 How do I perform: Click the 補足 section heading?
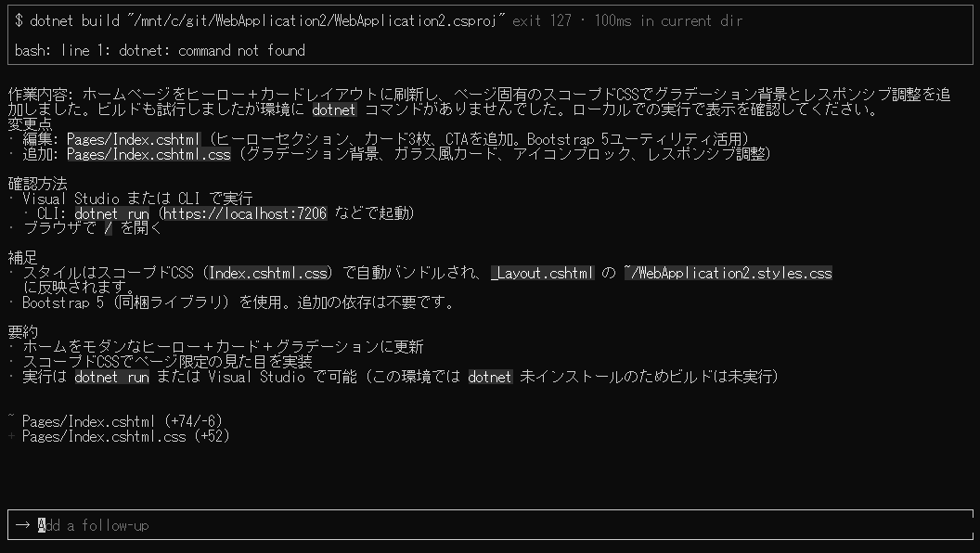click(22, 257)
